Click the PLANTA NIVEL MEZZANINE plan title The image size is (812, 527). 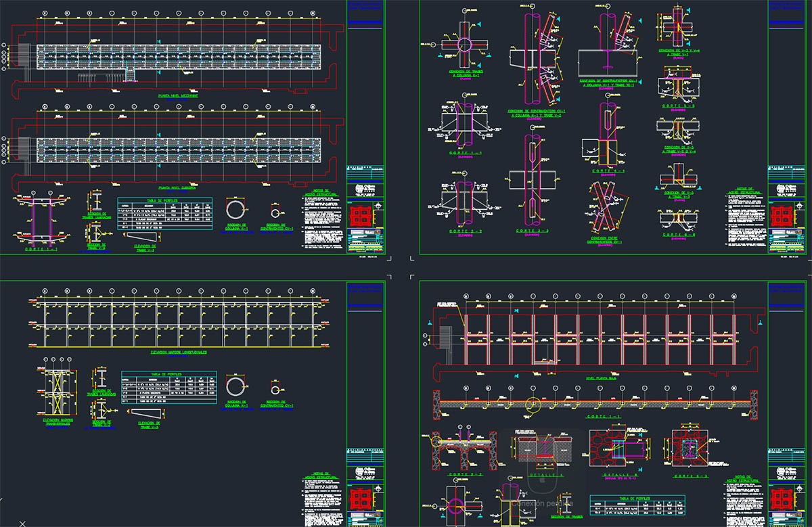(178, 96)
